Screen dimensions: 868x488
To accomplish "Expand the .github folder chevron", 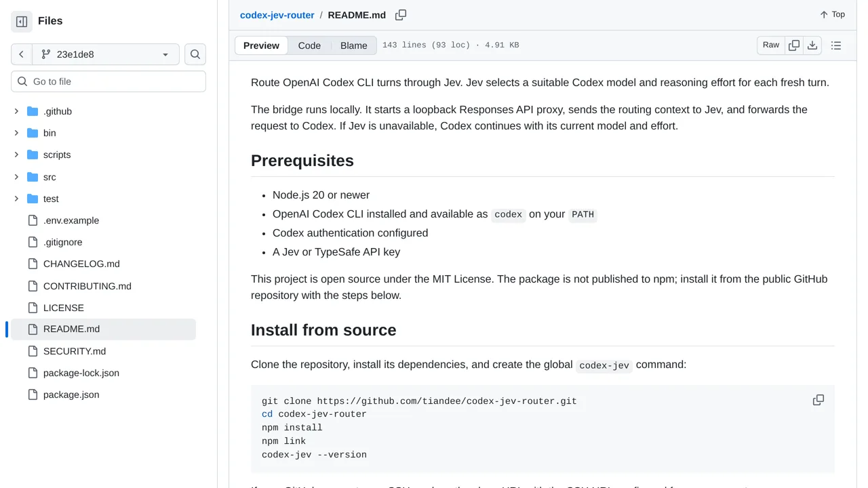I will click(x=16, y=111).
